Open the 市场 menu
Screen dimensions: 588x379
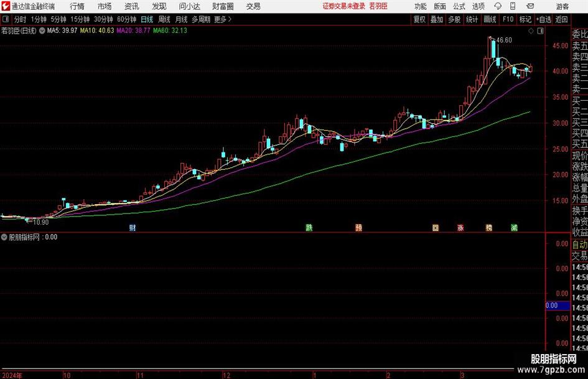coord(105,6)
